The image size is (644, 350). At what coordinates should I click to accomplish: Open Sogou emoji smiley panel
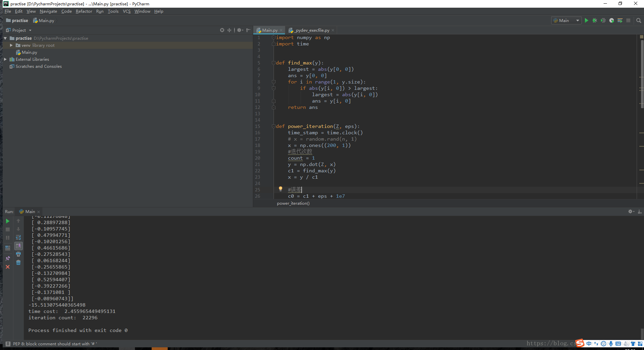[x=603, y=344]
